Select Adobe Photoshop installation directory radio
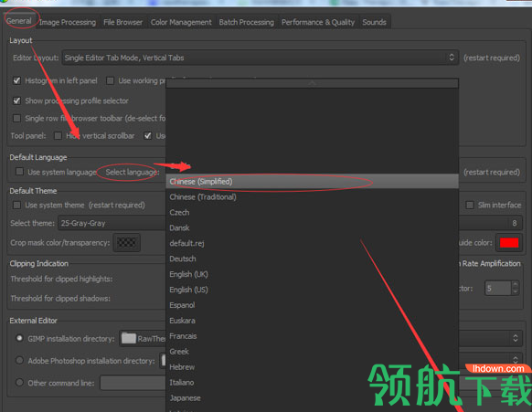The width and height of the screenshot is (532, 412). point(20,360)
